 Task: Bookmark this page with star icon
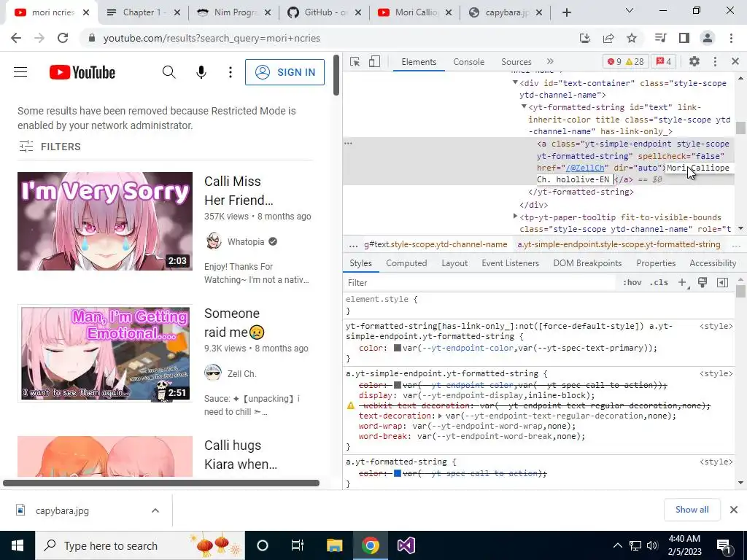[632, 38]
